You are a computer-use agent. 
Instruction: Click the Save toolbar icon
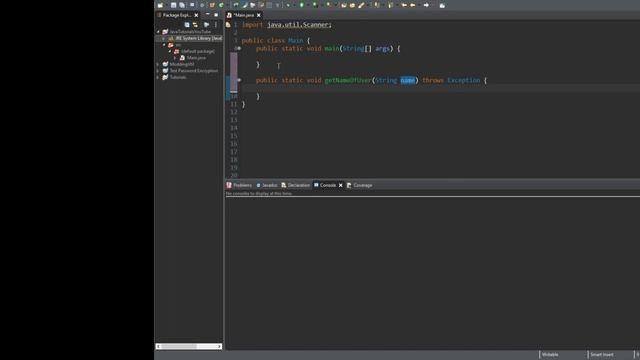tap(173, 5)
